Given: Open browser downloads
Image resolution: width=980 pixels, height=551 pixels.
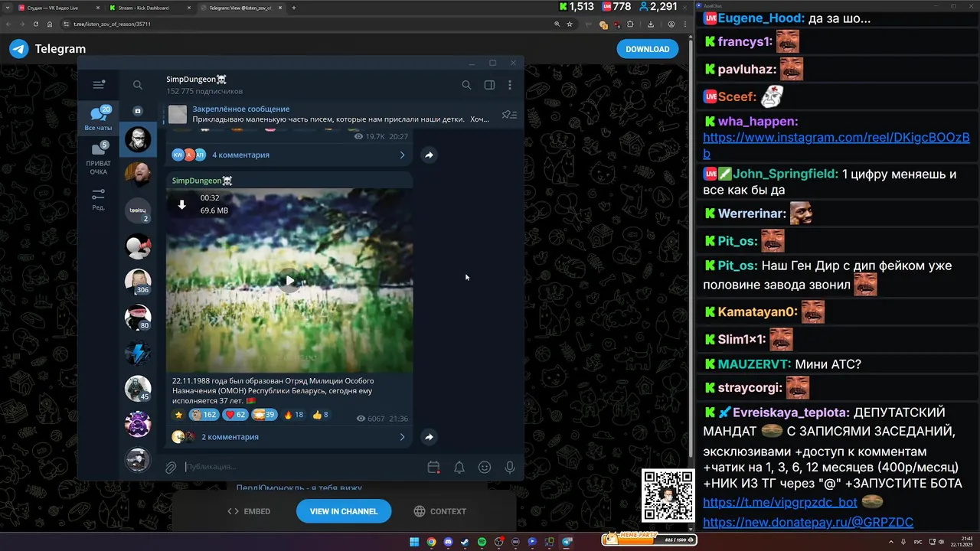Looking at the screenshot, I should coord(651,24).
